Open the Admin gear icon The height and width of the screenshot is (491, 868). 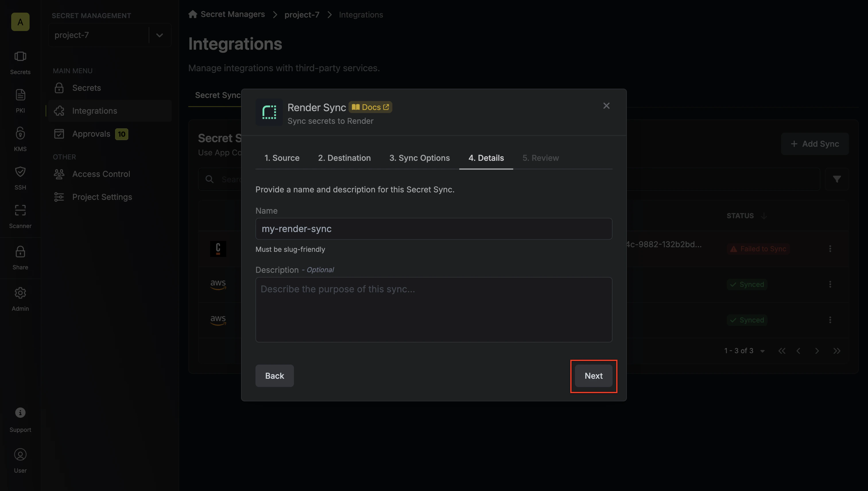pyautogui.click(x=20, y=299)
